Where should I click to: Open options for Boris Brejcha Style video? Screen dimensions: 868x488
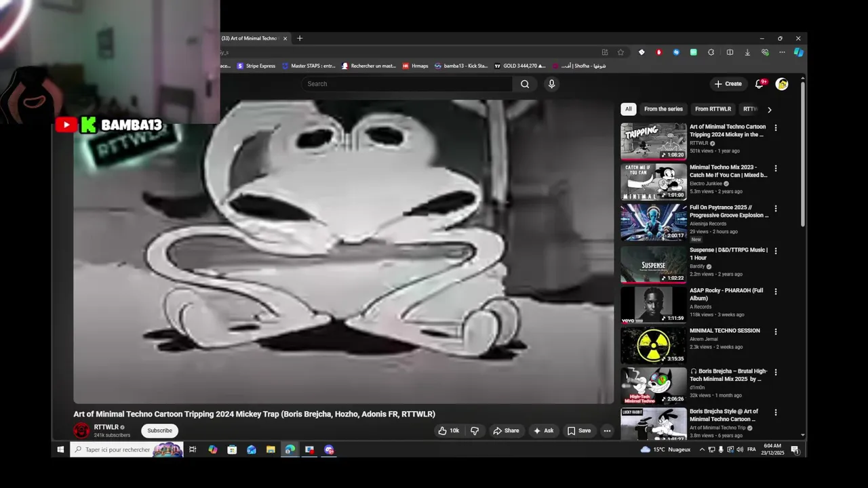pyautogui.click(x=776, y=412)
